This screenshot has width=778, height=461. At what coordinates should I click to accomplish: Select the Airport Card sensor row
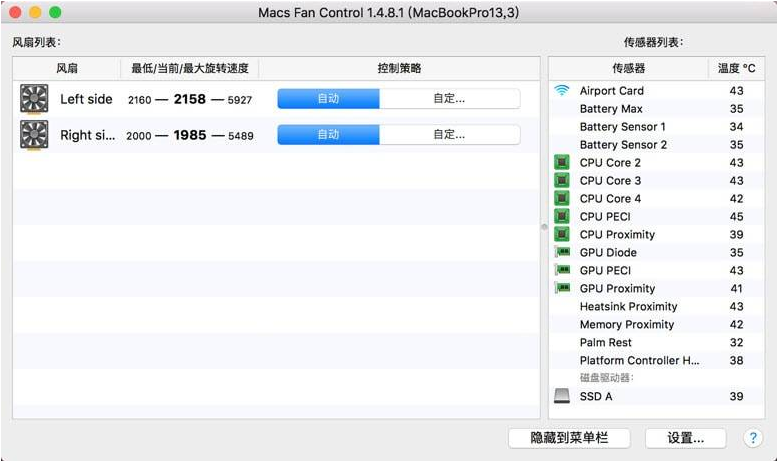tap(656, 91)
